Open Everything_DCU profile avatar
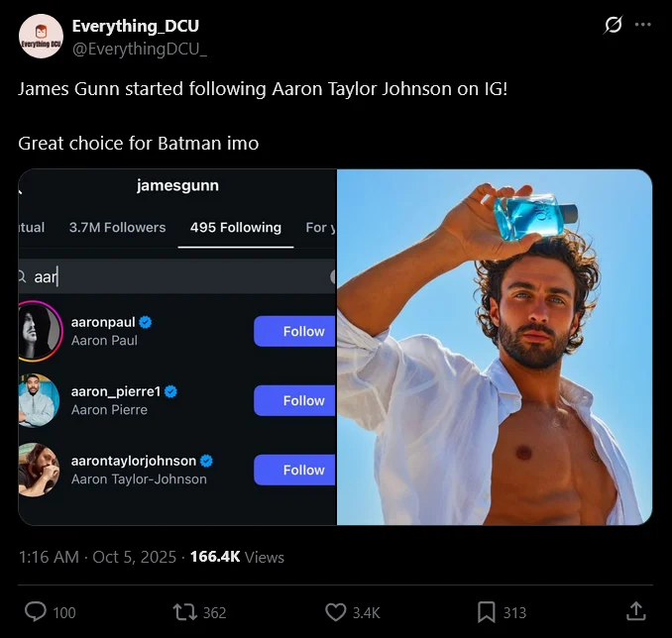The image size is (672, 638). click(41, 37)
